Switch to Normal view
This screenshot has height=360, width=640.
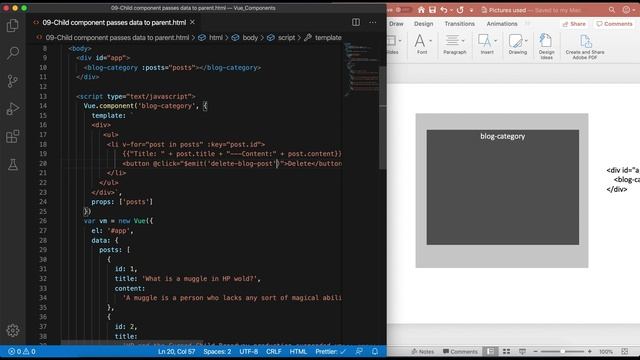point(490,351)
